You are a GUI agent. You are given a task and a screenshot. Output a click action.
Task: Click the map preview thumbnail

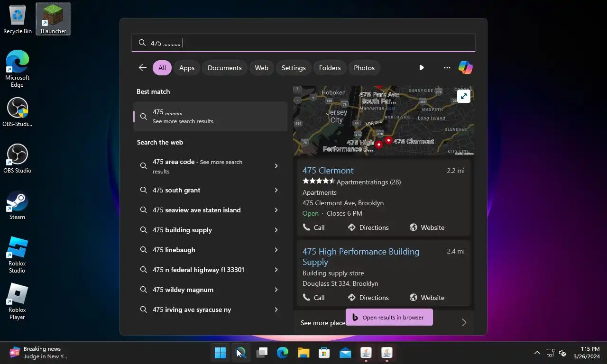point(384,120)
